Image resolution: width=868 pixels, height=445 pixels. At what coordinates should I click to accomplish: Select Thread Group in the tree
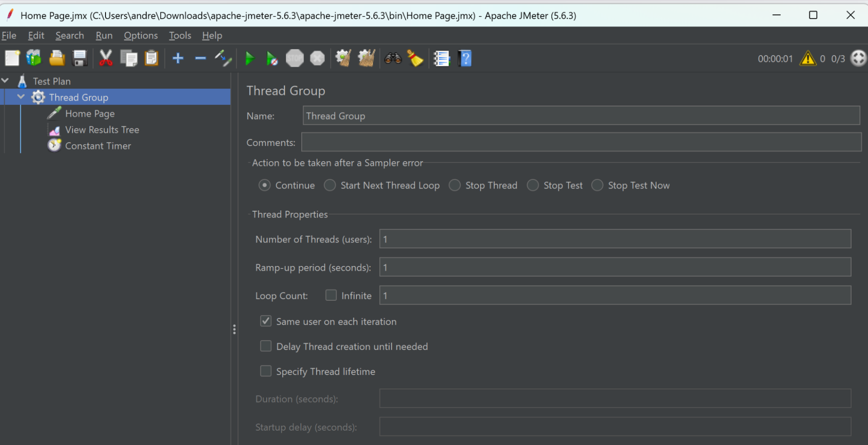(79, 97)
